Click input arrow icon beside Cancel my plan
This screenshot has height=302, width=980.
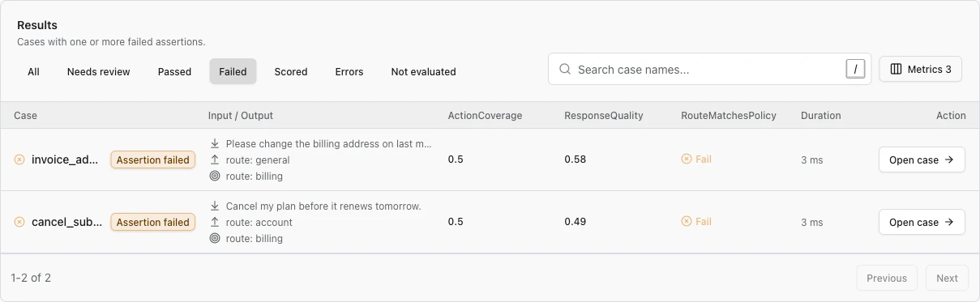215,206
